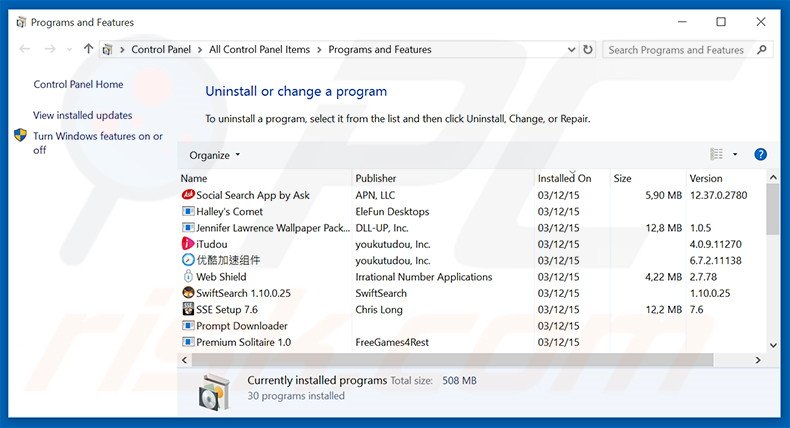Open View installed updates link
Image resolution: width=790 pixels, height=428 pixels.
[83, 115]
